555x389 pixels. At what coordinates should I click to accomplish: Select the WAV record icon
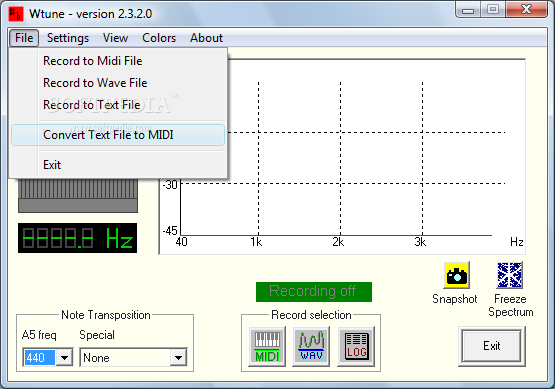click(311, 347)
